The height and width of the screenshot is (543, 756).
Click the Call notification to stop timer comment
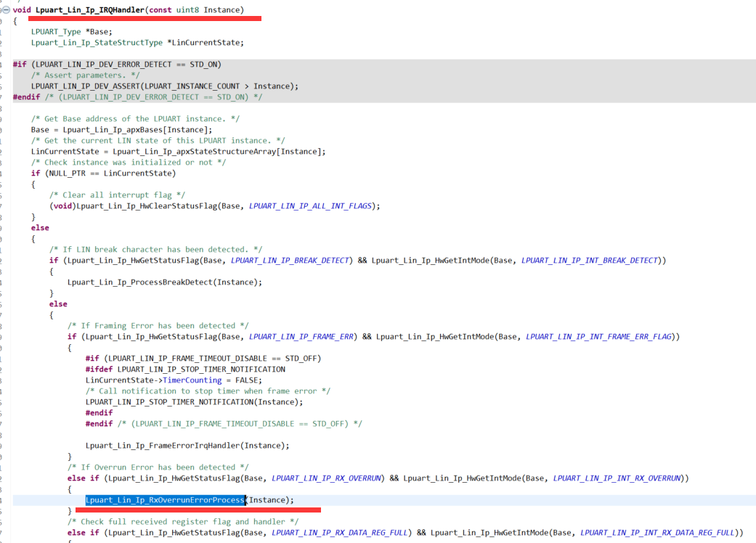[208, 391]
